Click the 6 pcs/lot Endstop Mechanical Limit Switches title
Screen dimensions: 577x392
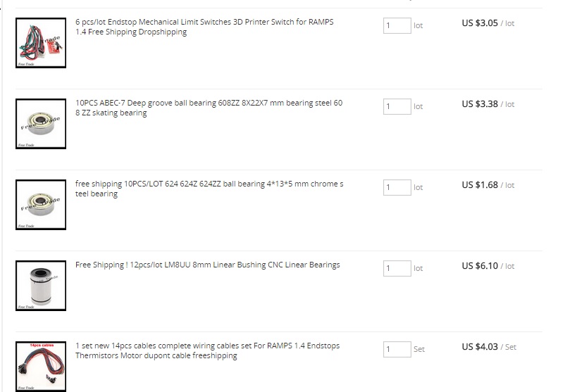(x=204, y=27)
